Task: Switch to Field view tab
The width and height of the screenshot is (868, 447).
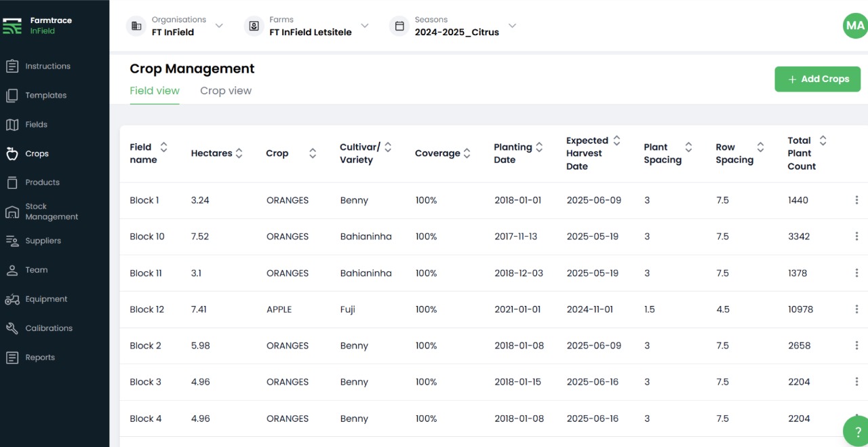Action: click(155, 91)
